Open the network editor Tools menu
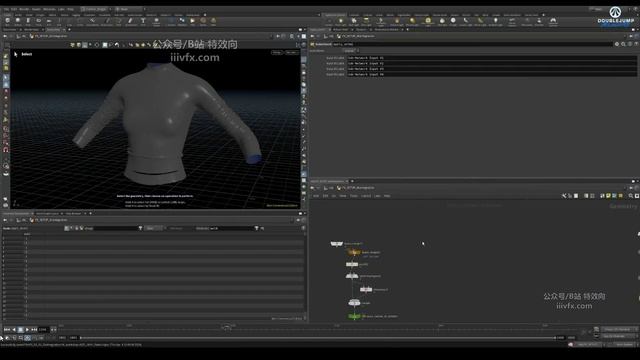 point(354,196)
